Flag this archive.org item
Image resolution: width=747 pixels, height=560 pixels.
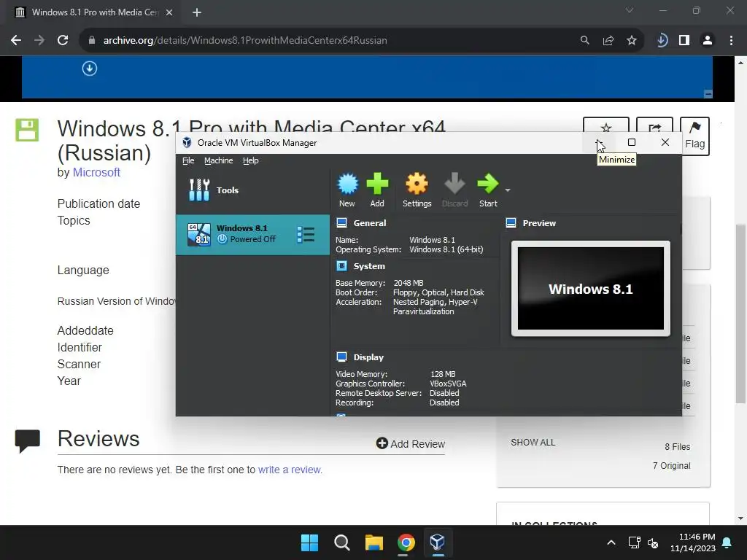694,136
